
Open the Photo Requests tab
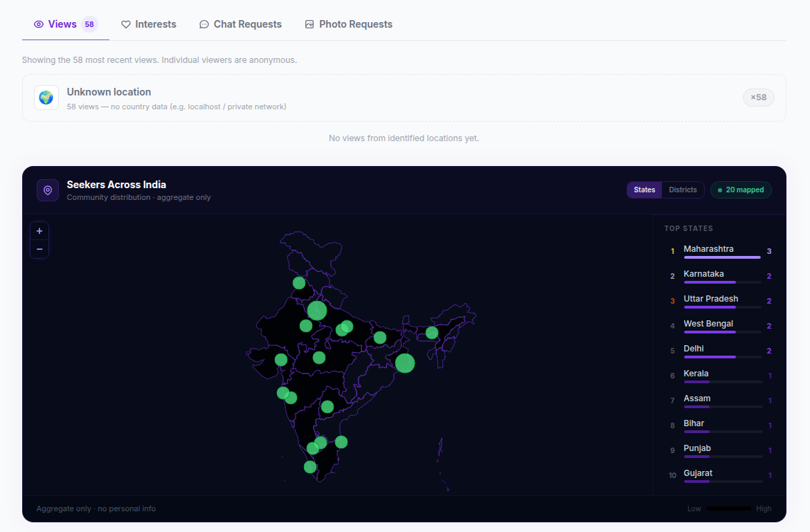[349, 24]
